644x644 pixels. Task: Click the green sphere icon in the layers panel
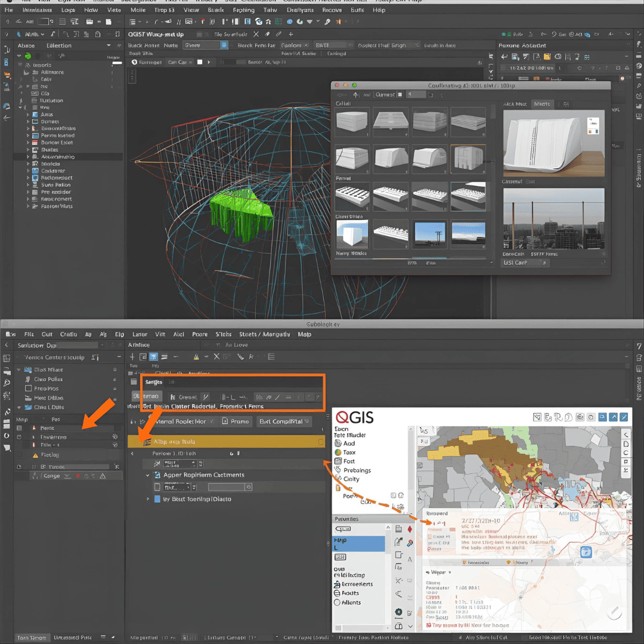click(x=28, y=56)
